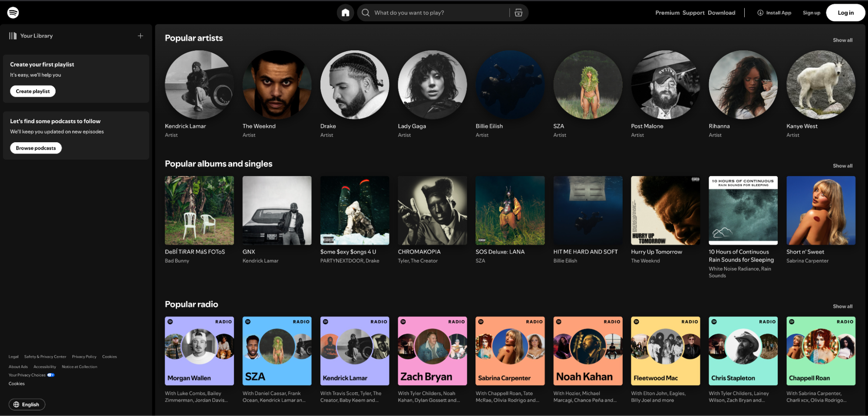
Task: Open DeBÍ TiRAR MáS FOToS album cover
Action: 199,210
